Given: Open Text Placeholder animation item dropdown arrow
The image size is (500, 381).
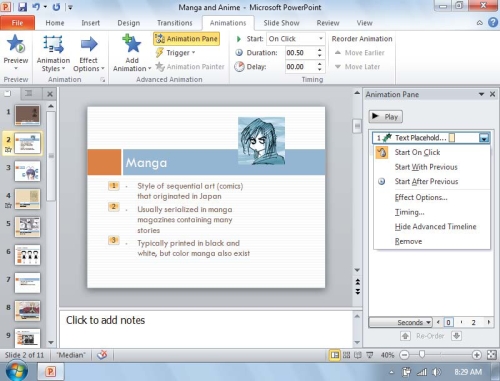Looking at the screenshot, I should [484, 138].
